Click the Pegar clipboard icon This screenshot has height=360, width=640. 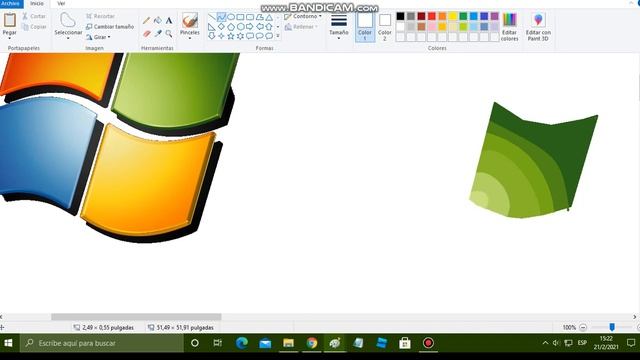(x=9, y=20)
